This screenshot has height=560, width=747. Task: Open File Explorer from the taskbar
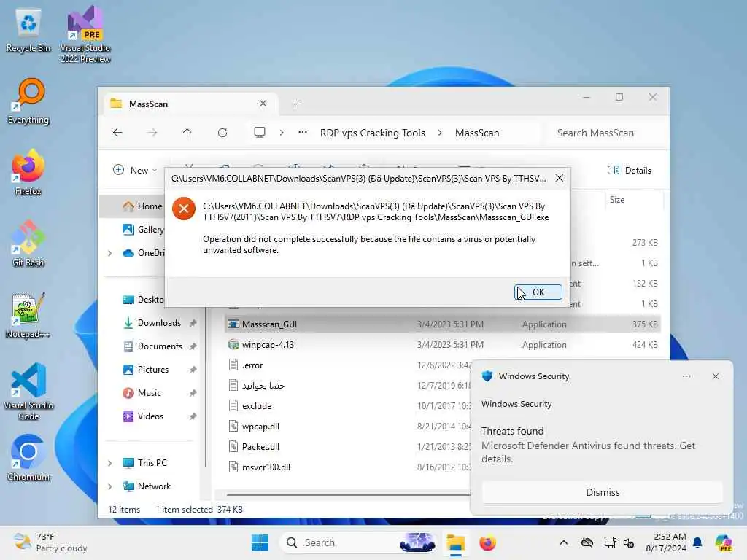[x=455, y=542]
